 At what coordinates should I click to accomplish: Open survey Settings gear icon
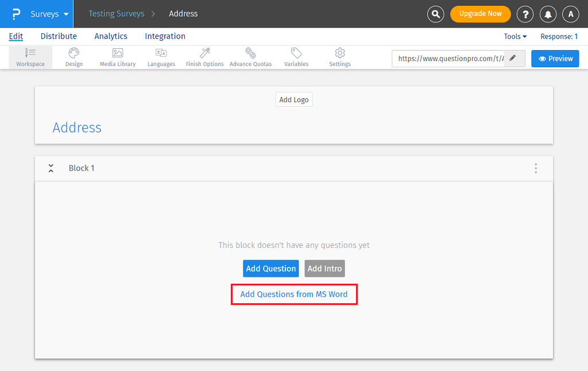pyautogui.click(x=339, y=57)
